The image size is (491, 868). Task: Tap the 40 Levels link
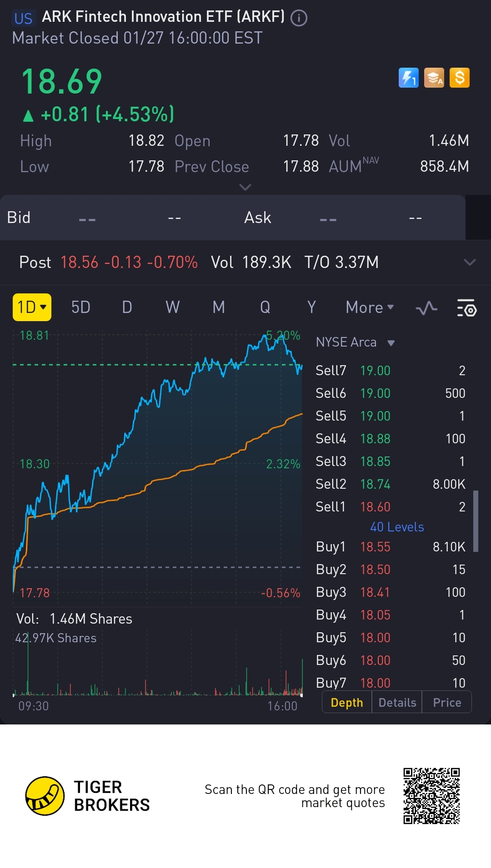(x=397, y=527)
